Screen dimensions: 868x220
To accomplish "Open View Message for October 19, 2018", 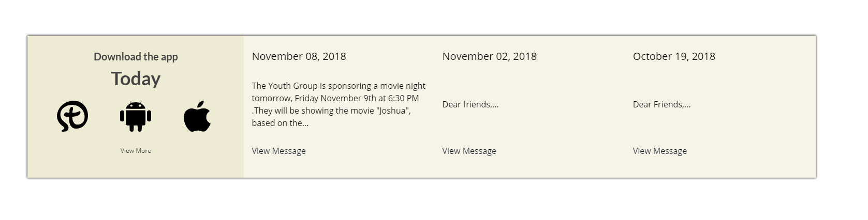I will click(659, 151).
